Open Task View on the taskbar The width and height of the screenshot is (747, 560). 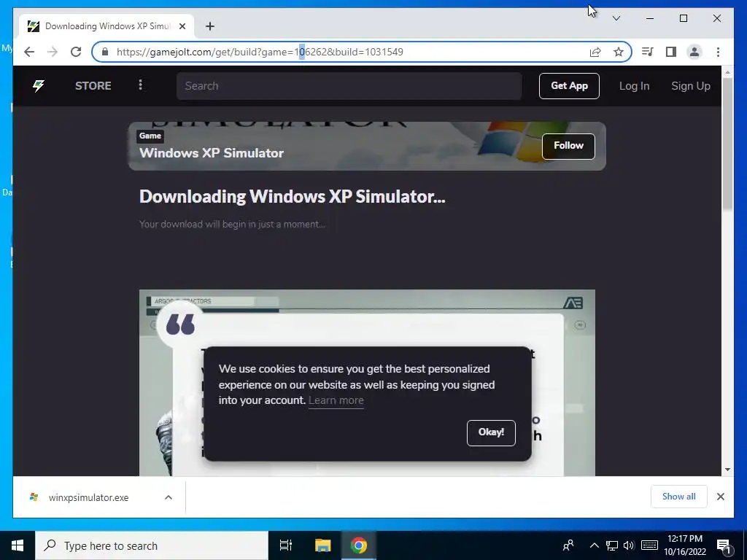click(x=285, y=545)
